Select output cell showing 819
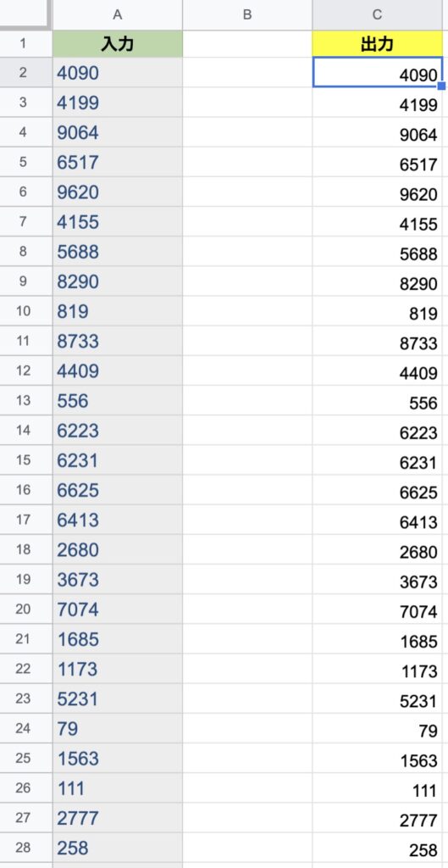The image size is (448, 868). 377,311
